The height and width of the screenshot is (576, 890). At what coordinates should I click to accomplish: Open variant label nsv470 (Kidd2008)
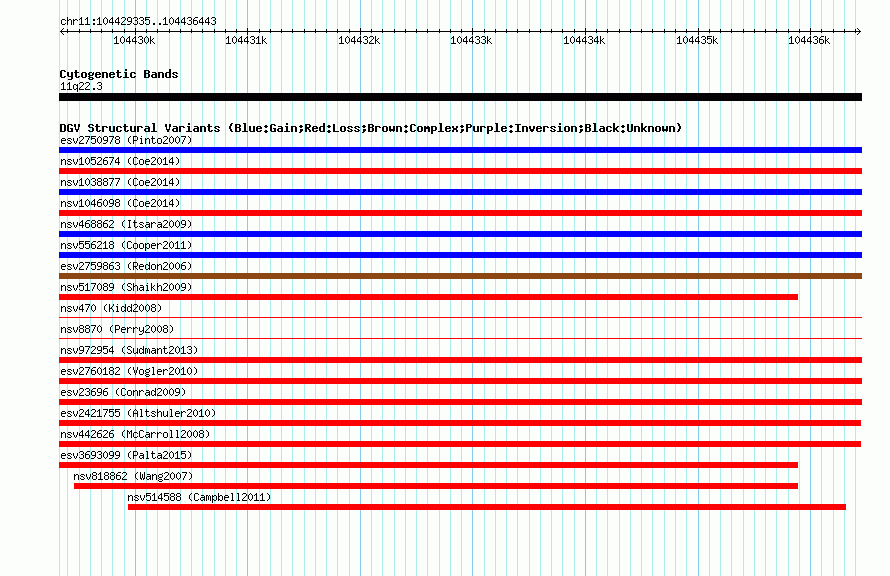[x=111, y=308]
